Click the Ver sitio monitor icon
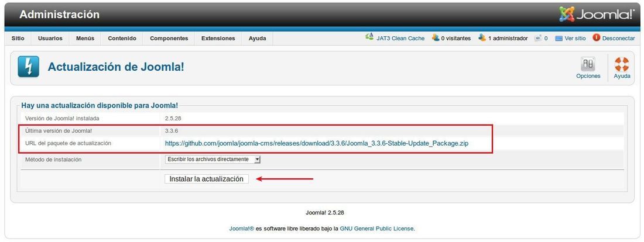Screen dimensions: 644x242 tap(559, 38)
